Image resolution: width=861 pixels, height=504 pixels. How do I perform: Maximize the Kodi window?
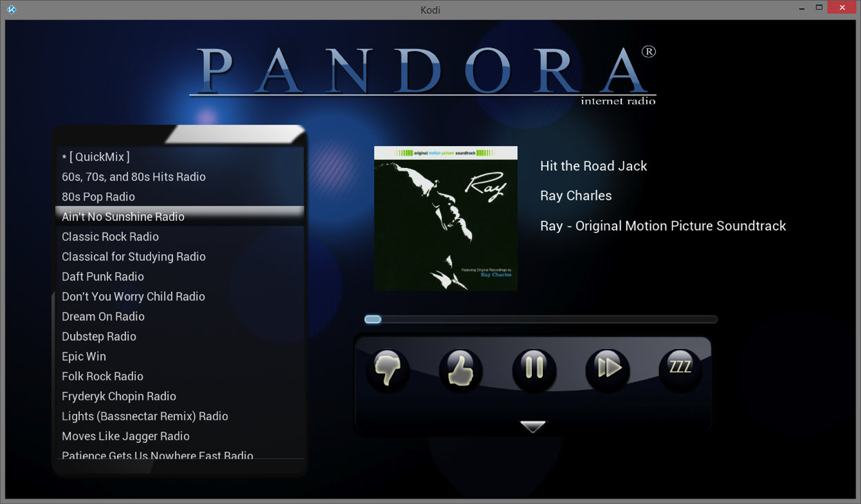point(819,8)
